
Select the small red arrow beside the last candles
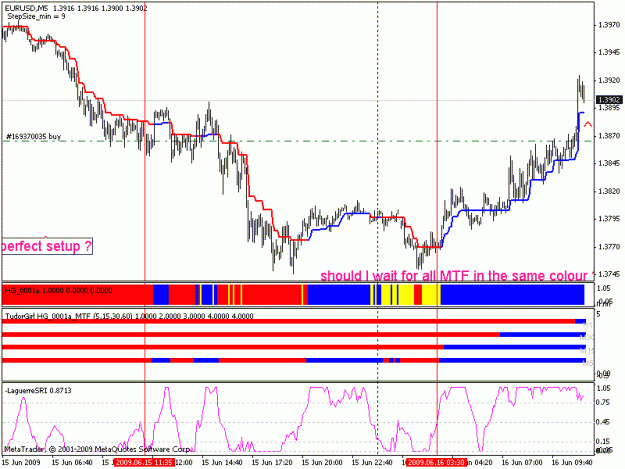588,125
